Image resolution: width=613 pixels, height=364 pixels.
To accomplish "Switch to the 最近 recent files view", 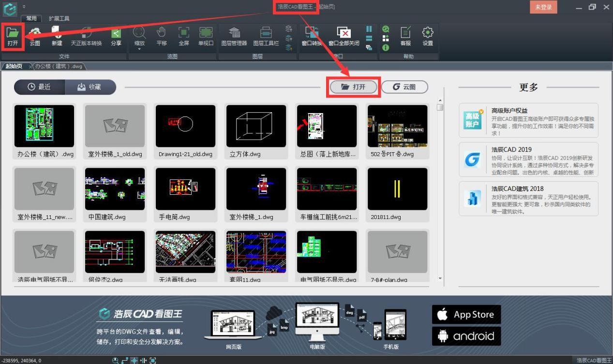I will coord(39,87).
